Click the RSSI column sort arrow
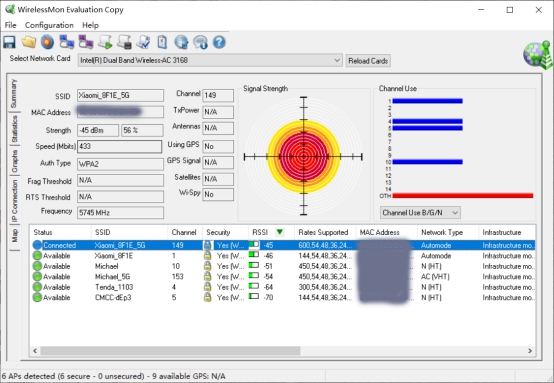The height and width of the screenshot is (383, 554). (280, 232)
